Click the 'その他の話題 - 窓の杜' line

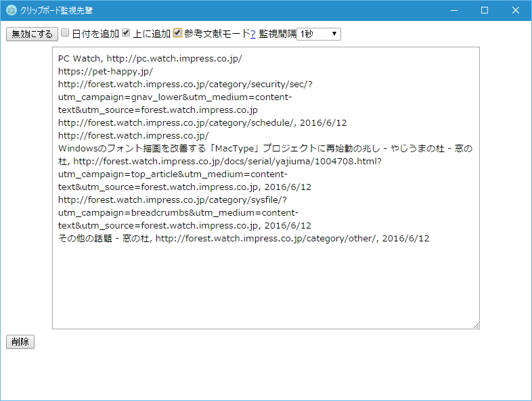[244, 238]
